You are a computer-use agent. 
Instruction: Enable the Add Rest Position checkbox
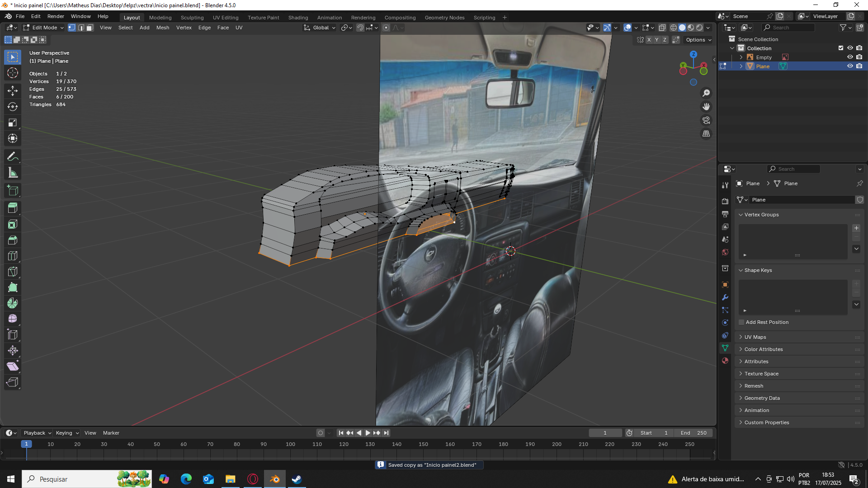coord(741,322)
